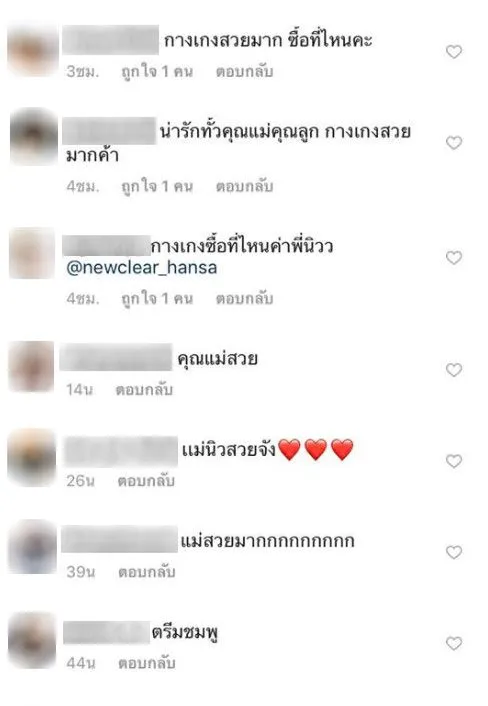Reply to the 26น comment
The image size is (488, 706).
(146, 481)
